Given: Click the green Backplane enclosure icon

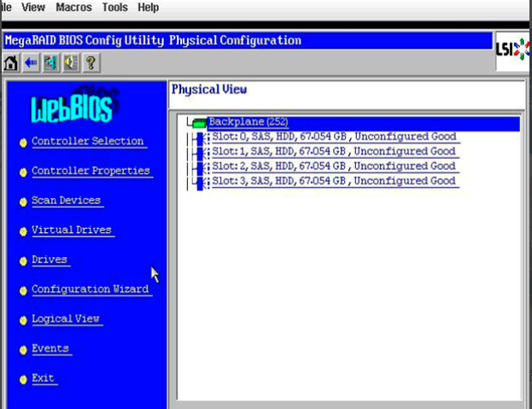Looking at the screenshot, I should coord(199,123).
